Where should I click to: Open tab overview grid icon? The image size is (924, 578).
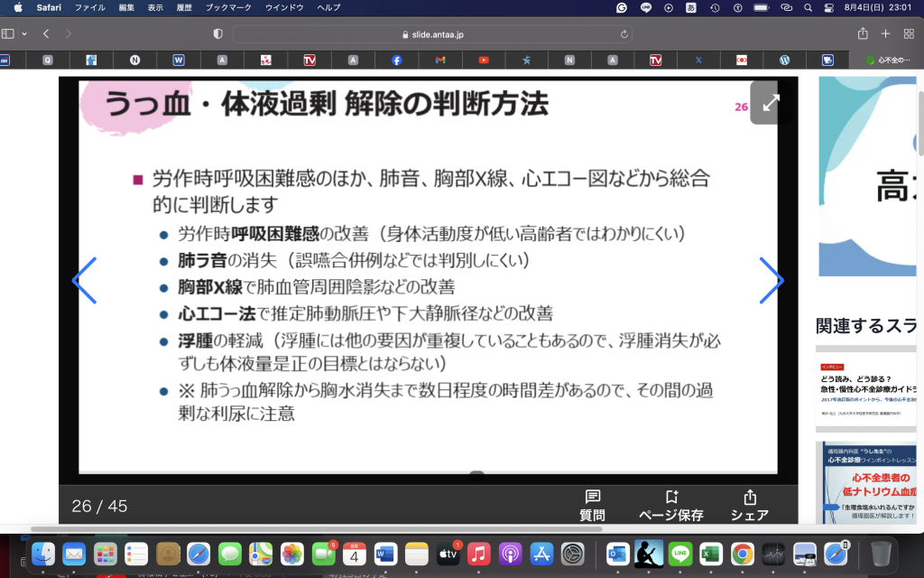(x=908, y=33)
